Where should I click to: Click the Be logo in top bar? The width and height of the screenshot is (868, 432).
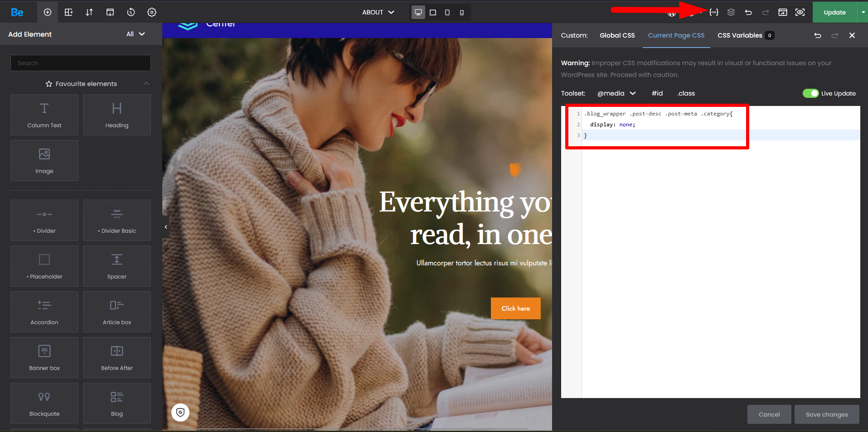(x=17, y=12)
